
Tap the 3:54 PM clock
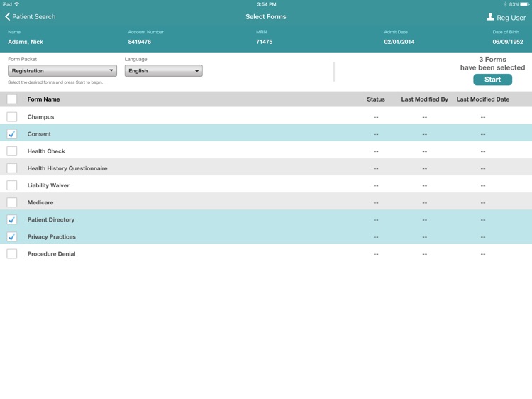[267, 4]
